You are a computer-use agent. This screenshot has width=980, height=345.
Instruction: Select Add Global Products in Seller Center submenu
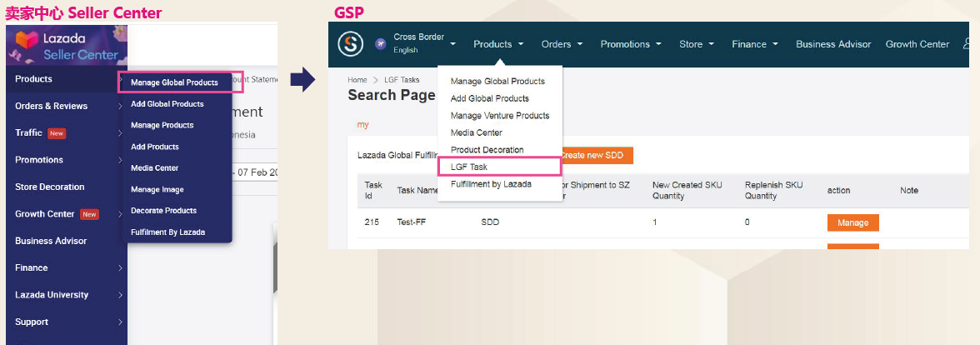click(167, 103)
